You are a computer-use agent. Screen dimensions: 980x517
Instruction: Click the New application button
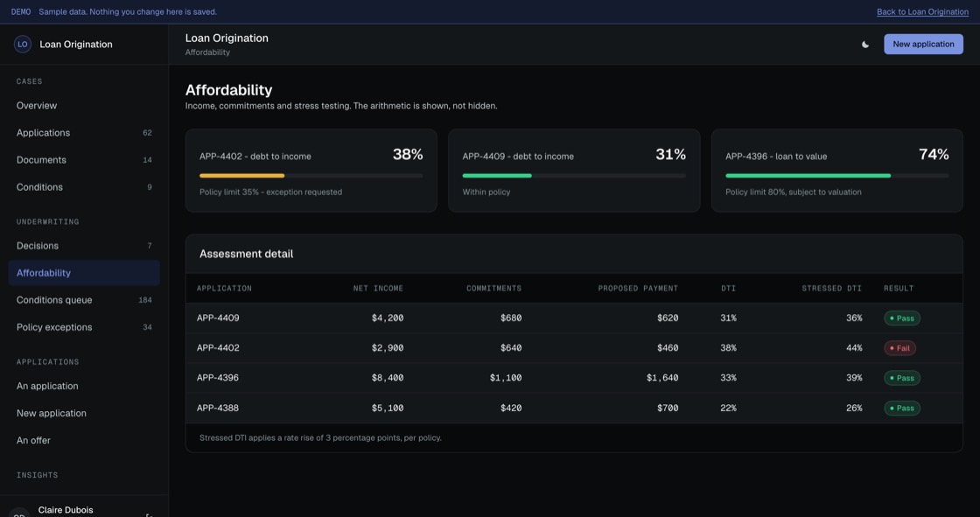923,45
